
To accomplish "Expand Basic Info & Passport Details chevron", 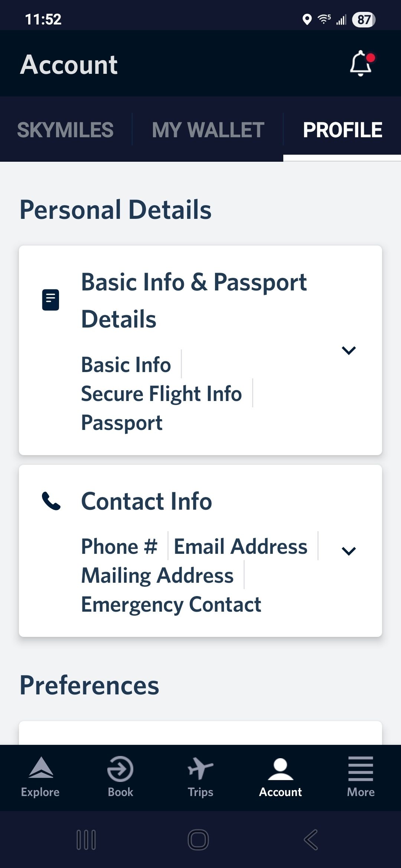I will pyautogui.click(x=349, y=350).
